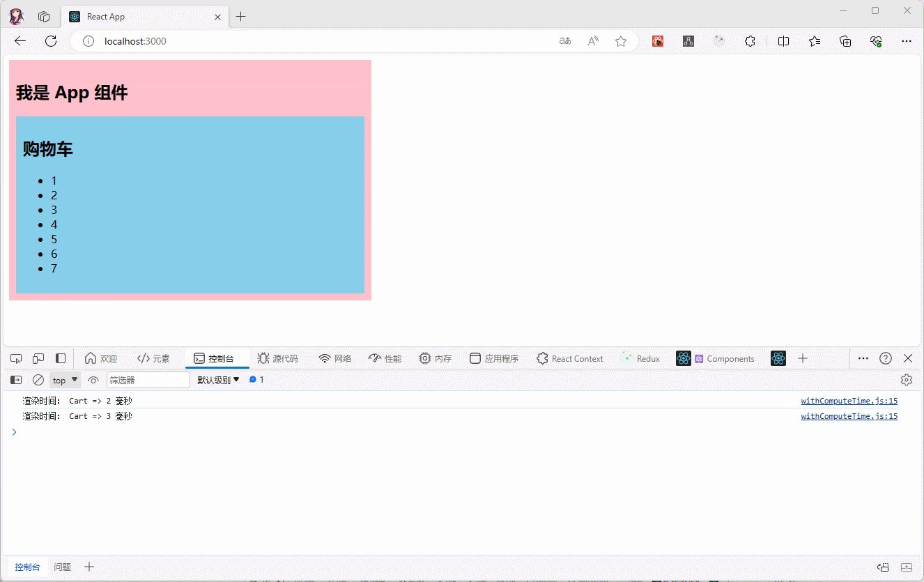
Task: Add page to favorites with star icon
Action: [620, 41]
